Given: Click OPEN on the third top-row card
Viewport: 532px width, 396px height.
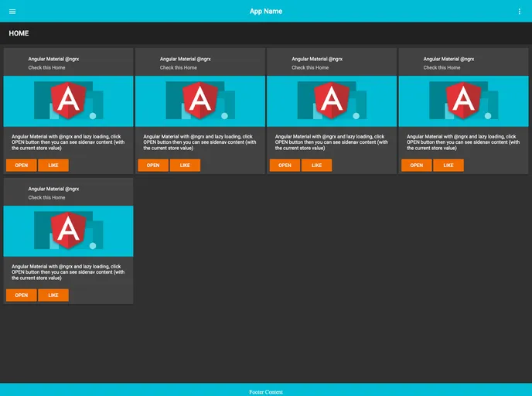Looking at the screenshot, I should [285, 166].
